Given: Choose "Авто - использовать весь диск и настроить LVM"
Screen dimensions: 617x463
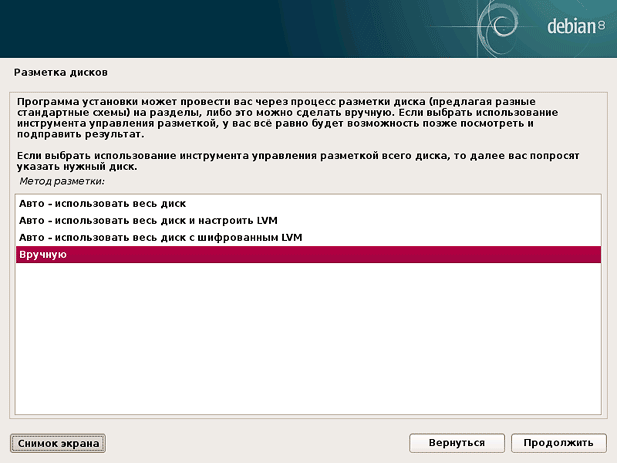Looking at the screenshot, I should pyautogui.click(x=308, y=221).
